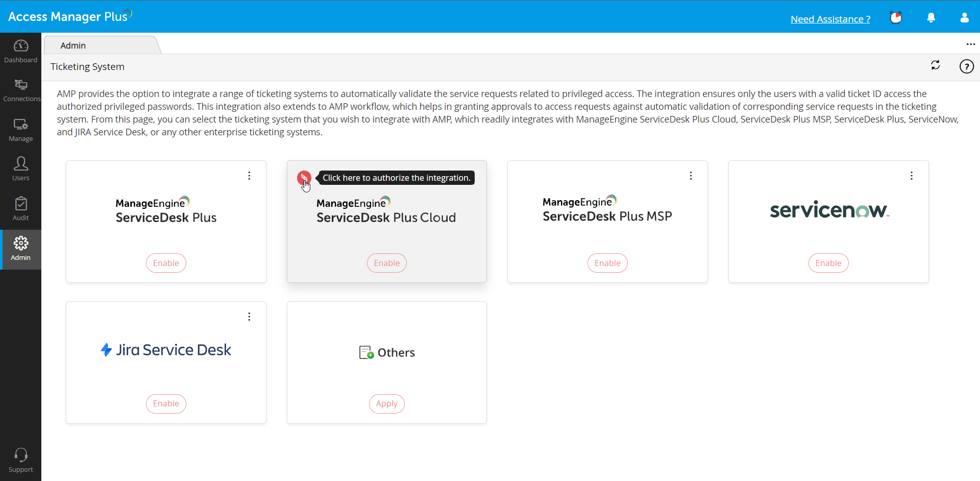Open the Manage sidebar section
The width and height of the screenshot is (980, 481).
click(x=20, y=130)
